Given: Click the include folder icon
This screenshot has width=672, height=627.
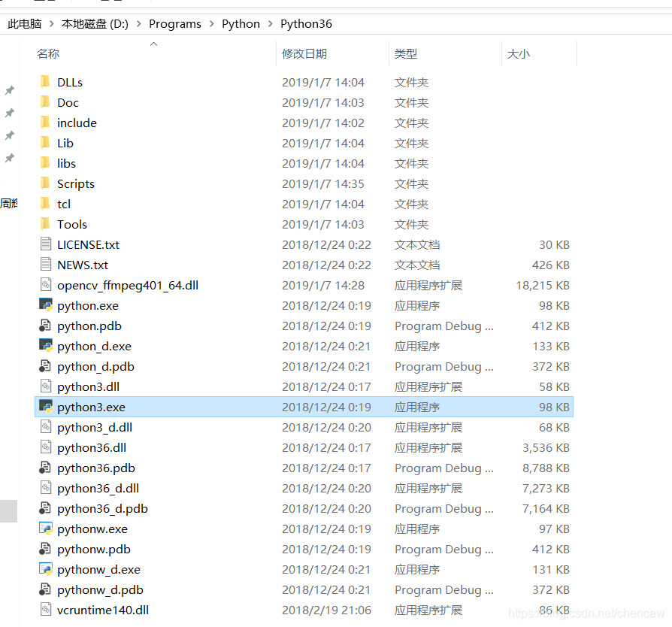Looking at the screenshot, I should pos(45,123).
